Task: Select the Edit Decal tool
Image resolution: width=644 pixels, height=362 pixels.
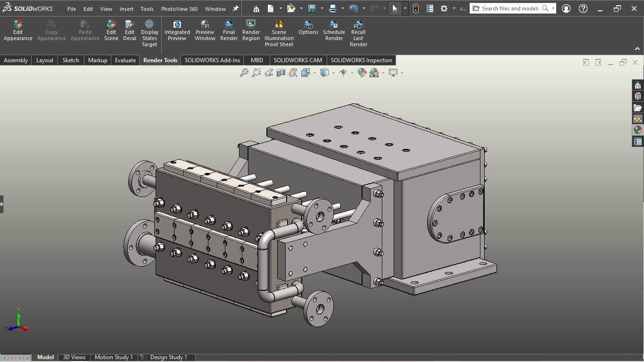Action: point(130,31)
